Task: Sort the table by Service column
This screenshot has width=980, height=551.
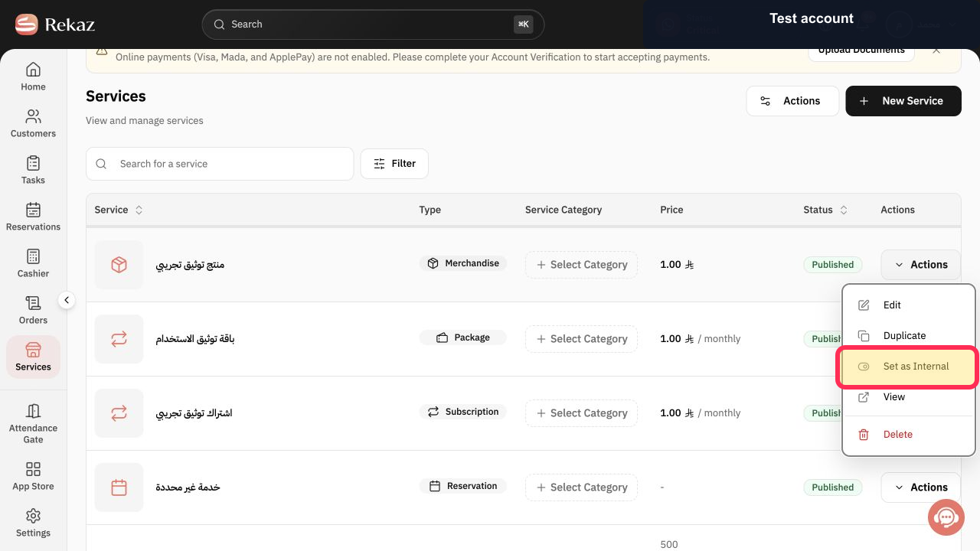Action: [x=119, y=210]
